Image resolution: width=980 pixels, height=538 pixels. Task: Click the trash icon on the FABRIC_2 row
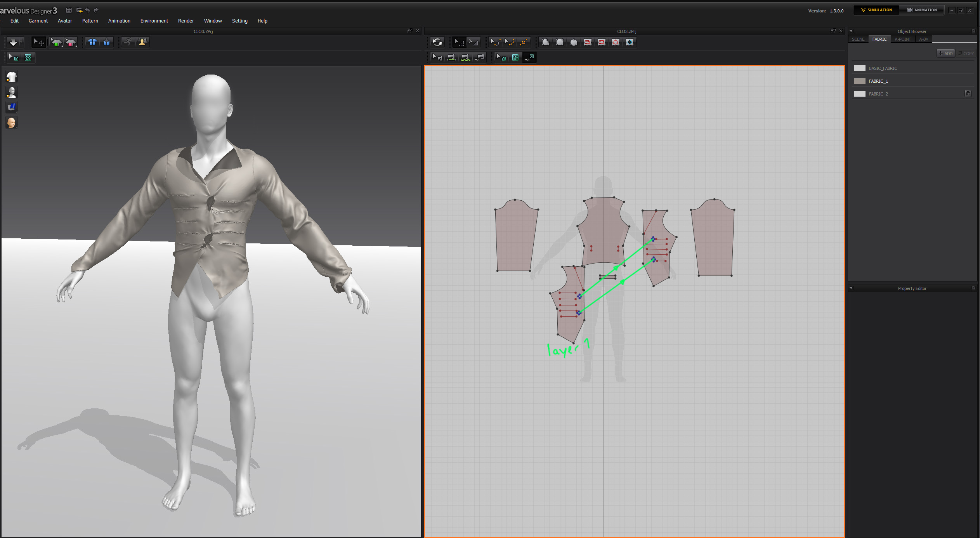[968, 94]
